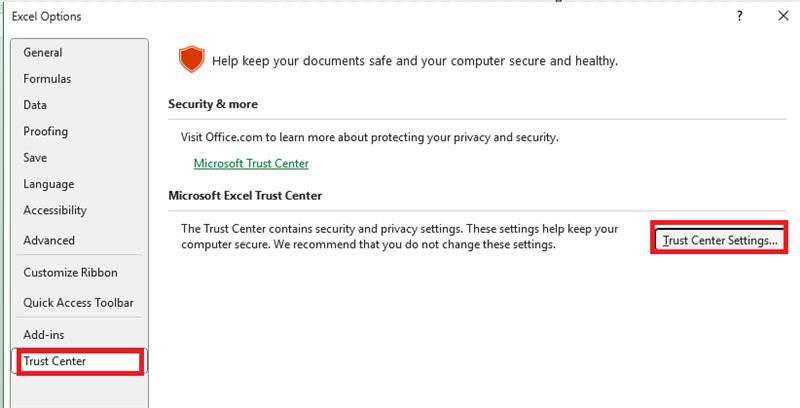The image size is (800, 408).
Task: Click the Microsoft Excel Trust Center heading
Action: (245, 196)
